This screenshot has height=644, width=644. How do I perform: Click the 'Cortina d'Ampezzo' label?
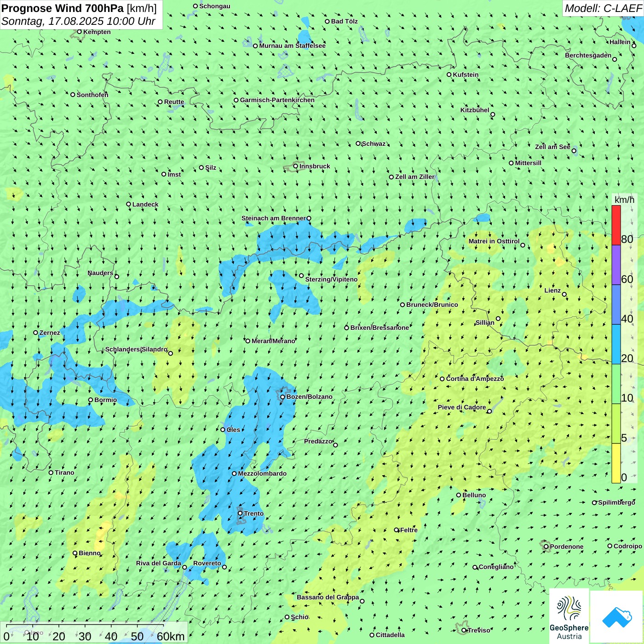[x=475, y=379]
